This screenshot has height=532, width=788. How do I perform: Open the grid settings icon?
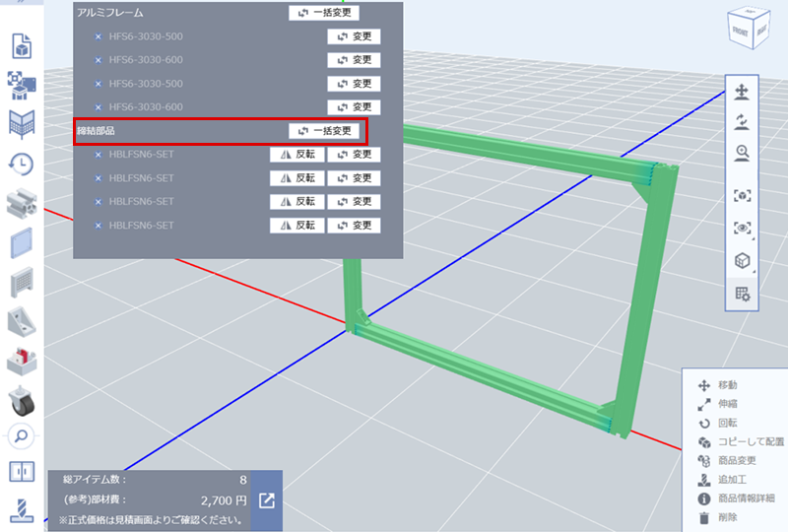pos(742,294)
